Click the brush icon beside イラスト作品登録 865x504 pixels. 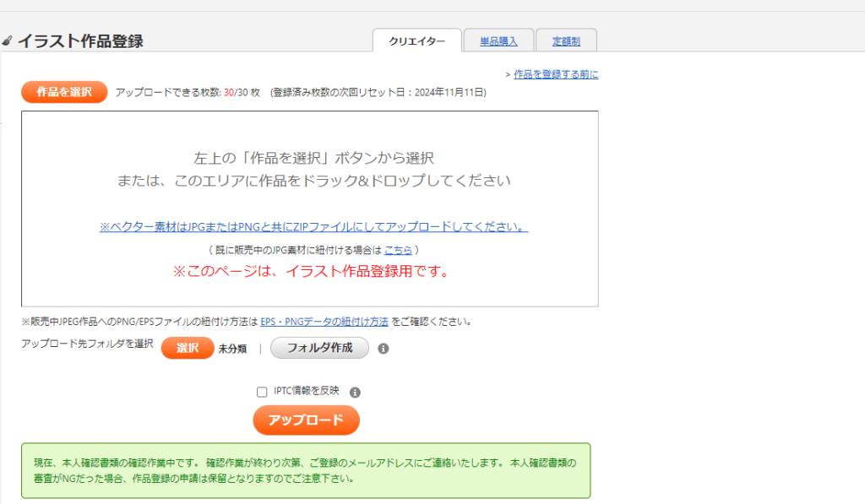point(7,41)
